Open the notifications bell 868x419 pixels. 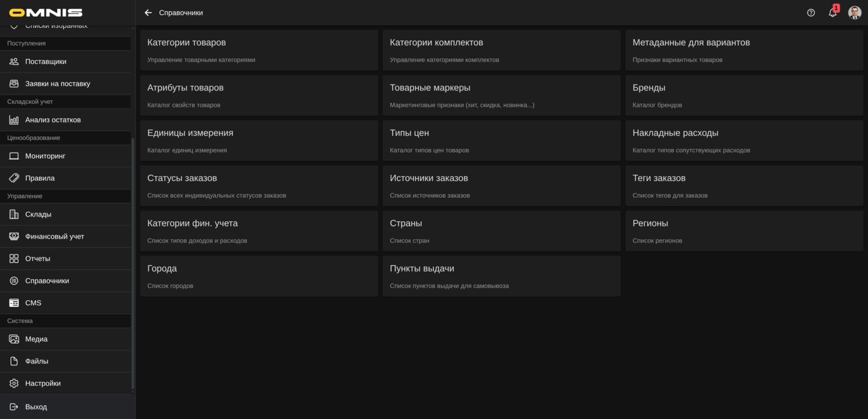pyautogui.click(x=832, y=13)
